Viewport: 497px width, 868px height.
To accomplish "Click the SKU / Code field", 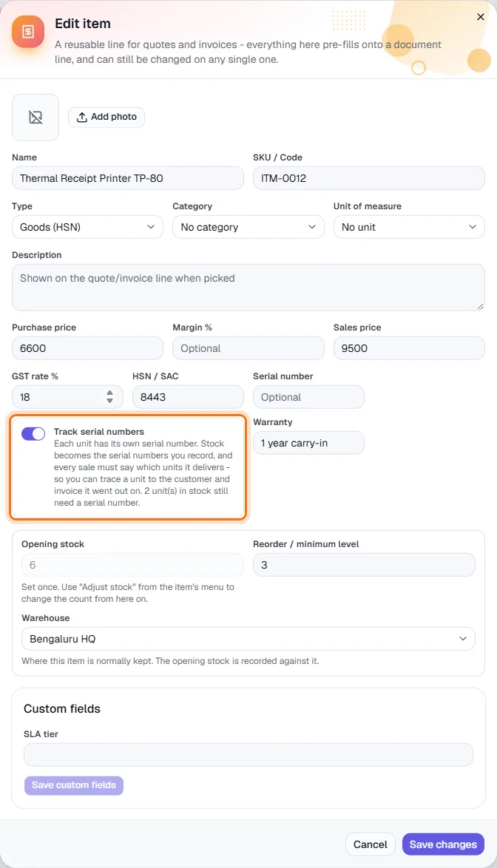I will pos(368,178).
